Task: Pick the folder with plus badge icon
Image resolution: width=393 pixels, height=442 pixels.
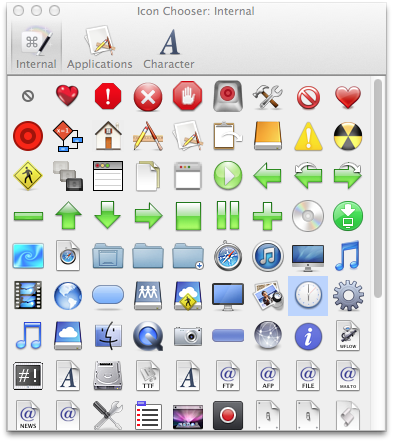Action: pos(188,256)
